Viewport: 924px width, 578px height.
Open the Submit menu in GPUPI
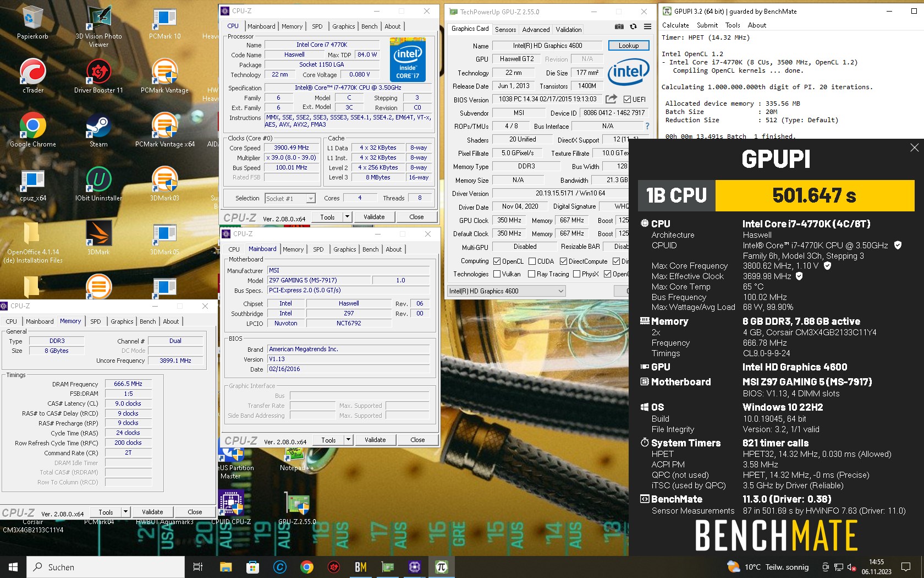707,25
